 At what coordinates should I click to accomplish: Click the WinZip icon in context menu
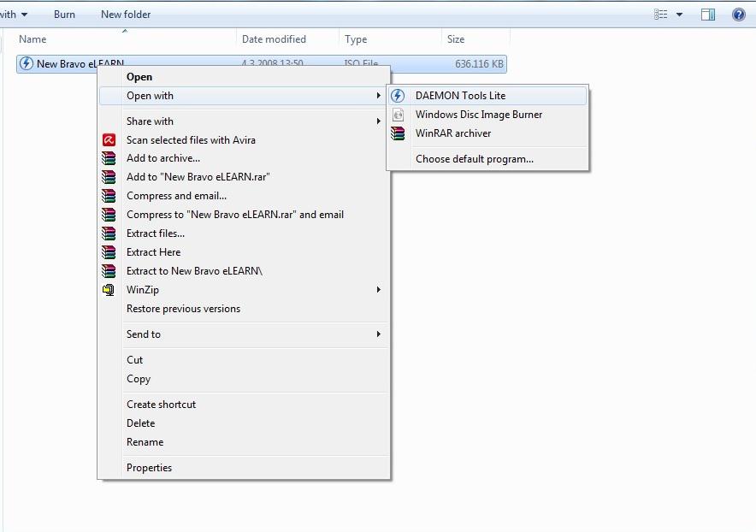point(109,290)
